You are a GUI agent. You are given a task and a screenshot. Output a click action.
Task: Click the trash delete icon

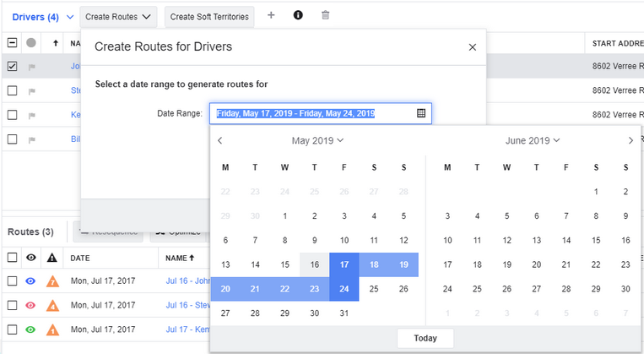coord(325,15)
